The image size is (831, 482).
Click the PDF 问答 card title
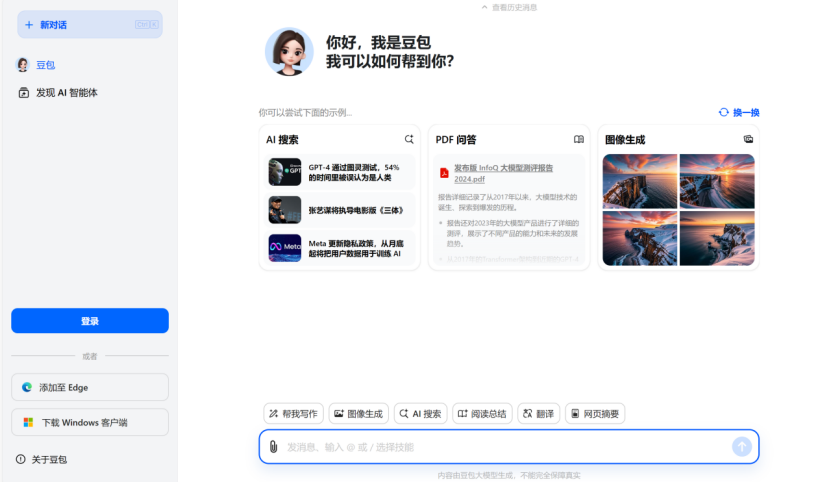(456, 140)
